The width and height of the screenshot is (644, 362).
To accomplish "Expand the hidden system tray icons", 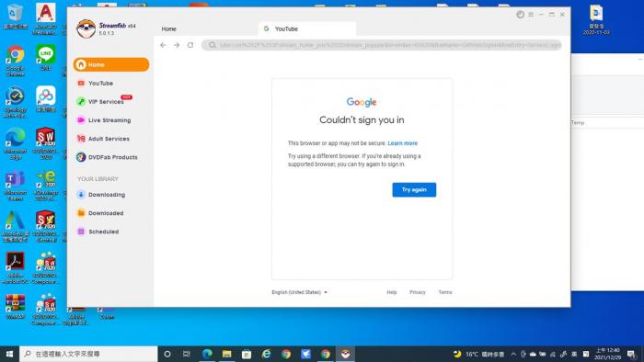I will point(513,354).
